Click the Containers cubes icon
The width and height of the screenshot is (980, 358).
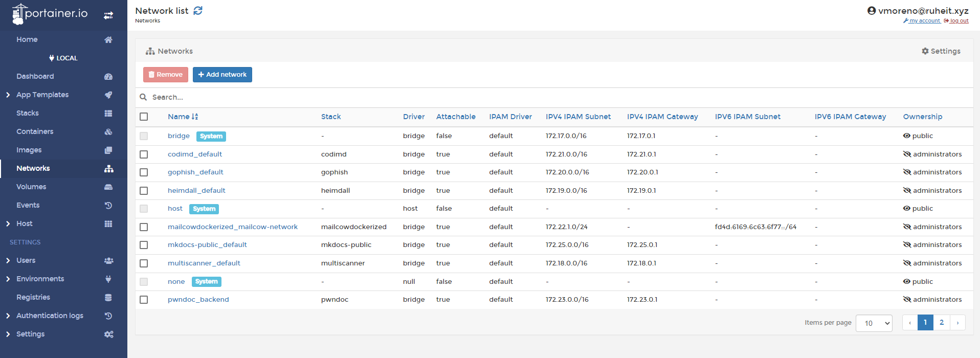(x=108, y=132)
